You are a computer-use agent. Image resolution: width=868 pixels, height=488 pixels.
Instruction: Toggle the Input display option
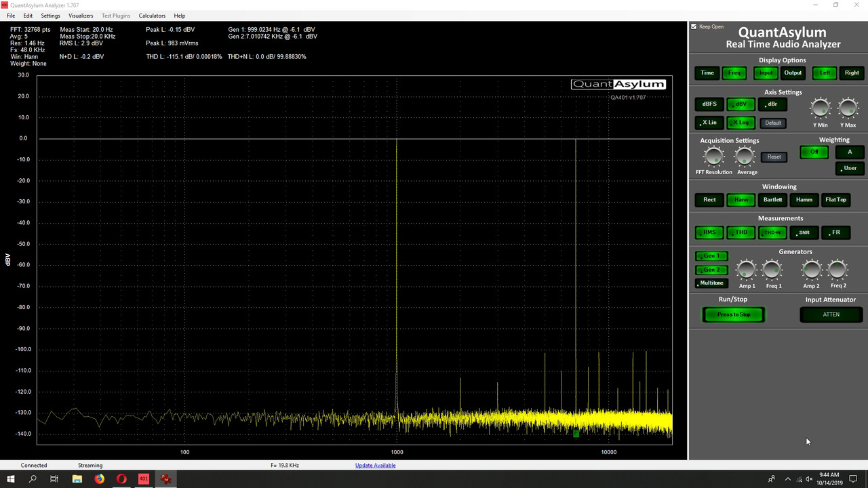coord(766,73)
